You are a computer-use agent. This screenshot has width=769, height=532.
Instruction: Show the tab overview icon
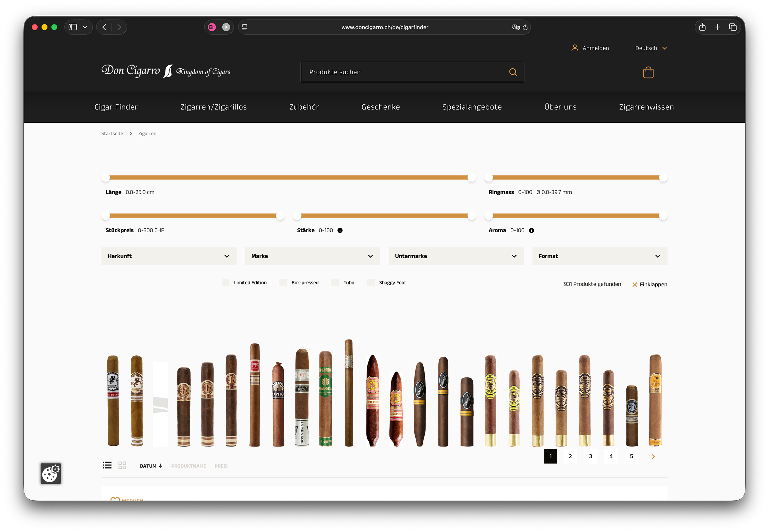(733, 27)
